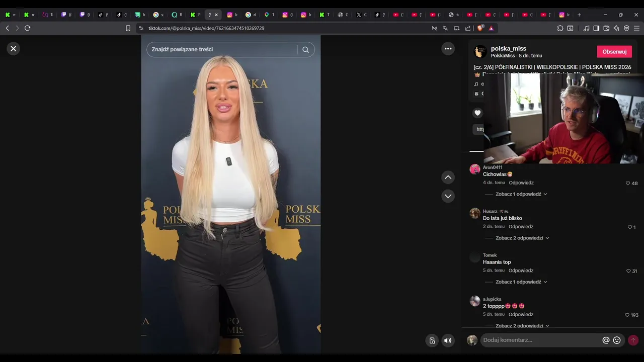Image resolution: width=644 pixels, height=362 pixels.
Task: Like a.lupicka's comment
Action: (x=627, y=315)
